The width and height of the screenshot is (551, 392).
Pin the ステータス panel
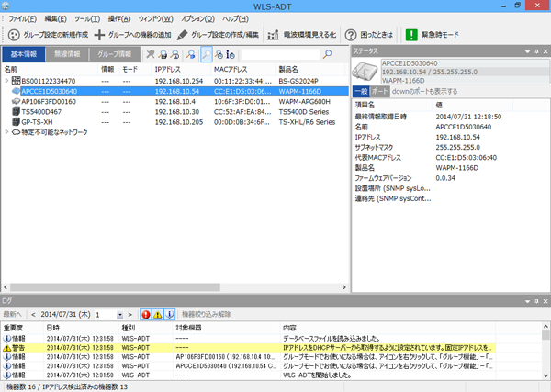[534, 51]
